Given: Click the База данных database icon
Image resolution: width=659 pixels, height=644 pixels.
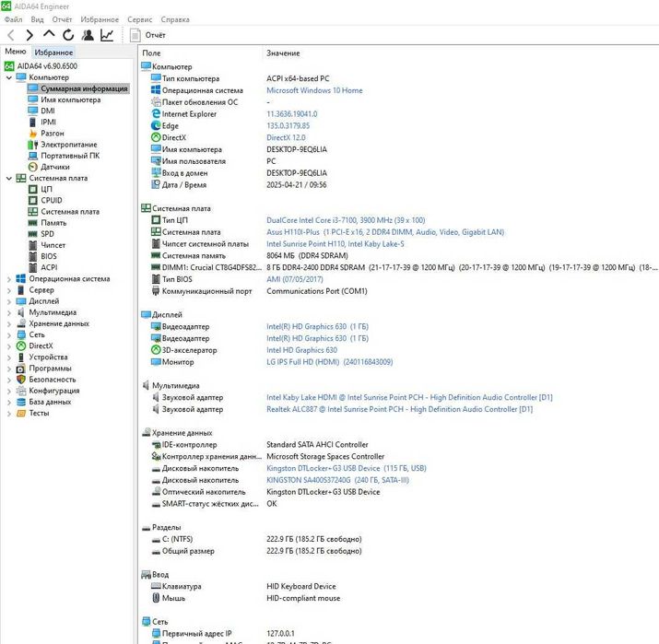Looking at the screenshot, I should tap(21, 402).
